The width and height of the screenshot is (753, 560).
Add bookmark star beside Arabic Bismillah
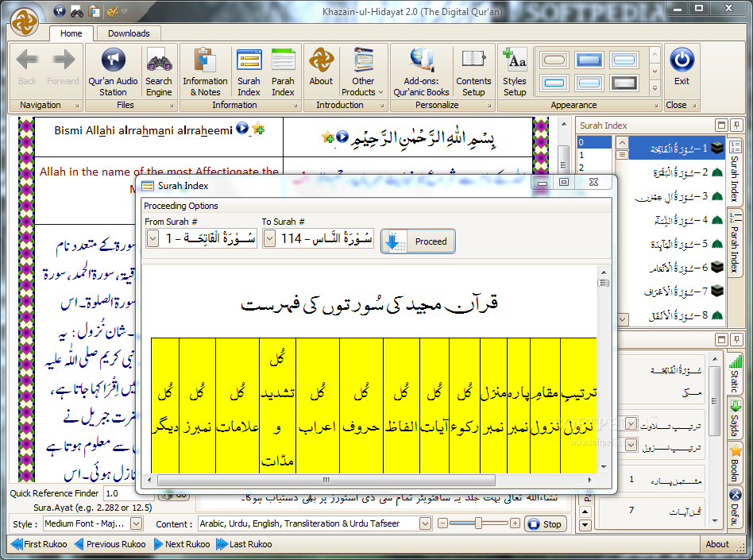328,137
